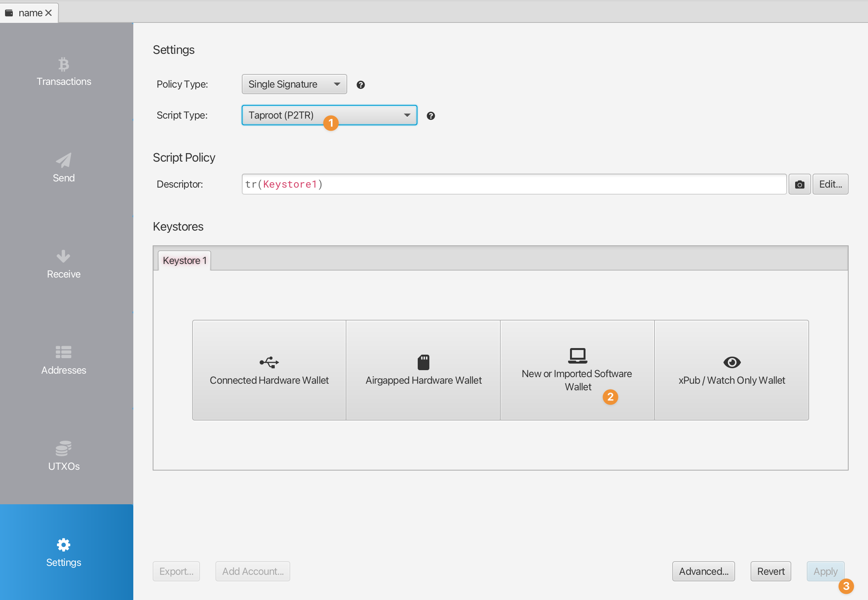Select New or Imported Software Wallet
This screenshot has height=600, width=868.
click(577, 370)
